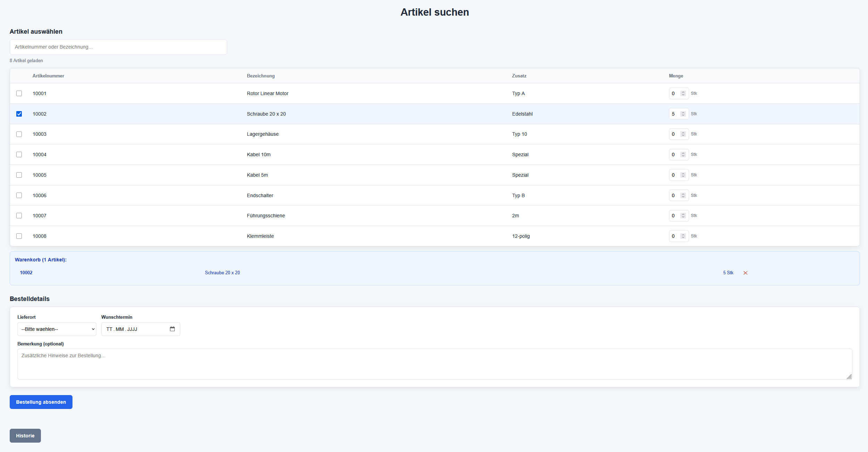The height and width of the screenshot is (452, 868).
Task: Click the Menge stepper for Klemmleiste
Action: click(x=683, y=236)
